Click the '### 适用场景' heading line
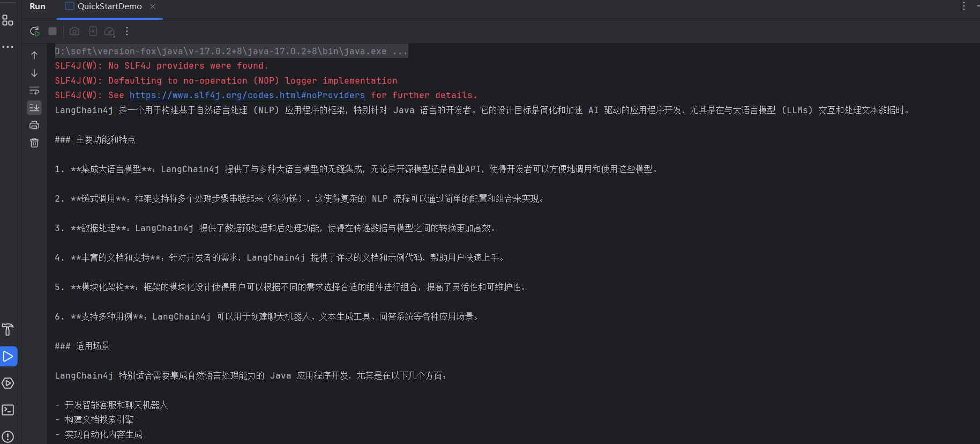This screenshot has height=444, width=980. coord(82,346)
